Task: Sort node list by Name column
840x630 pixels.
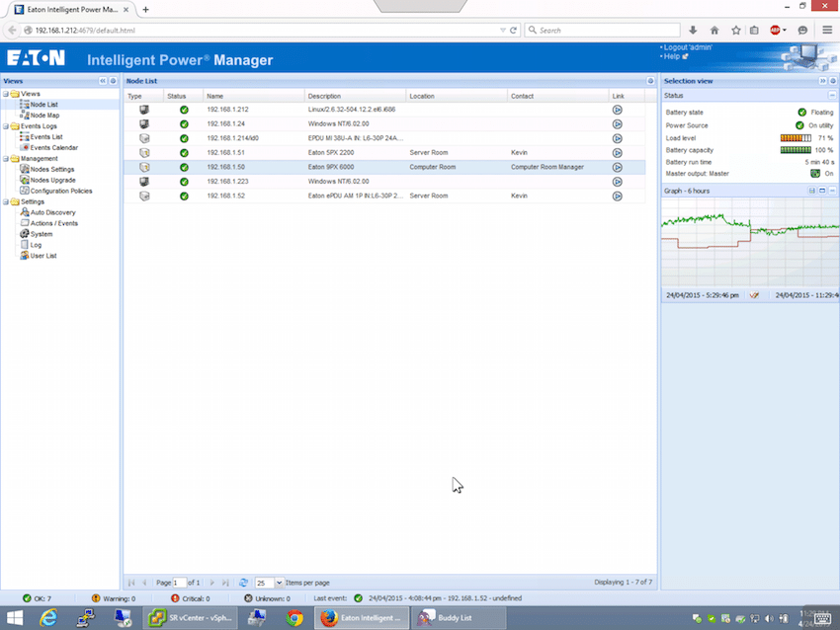Action: coord(253,97)
